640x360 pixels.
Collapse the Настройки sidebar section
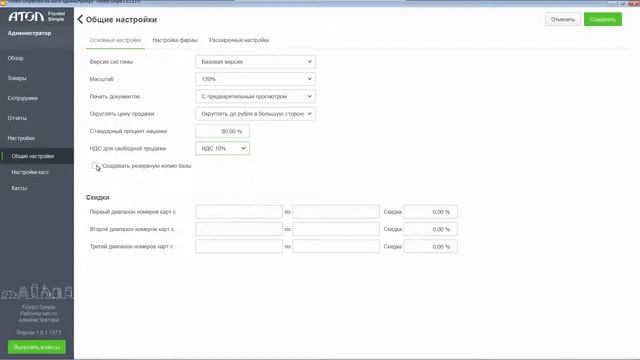click(21, 138)
